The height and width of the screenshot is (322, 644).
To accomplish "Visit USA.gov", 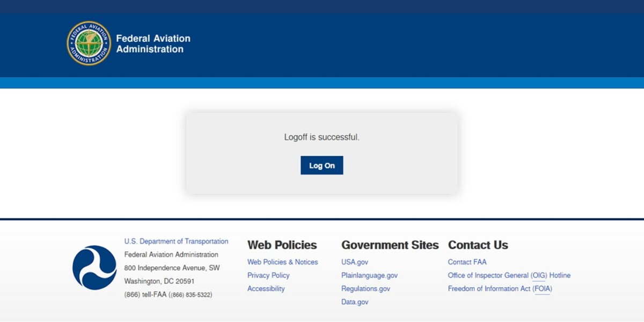I will click(354, 261).
